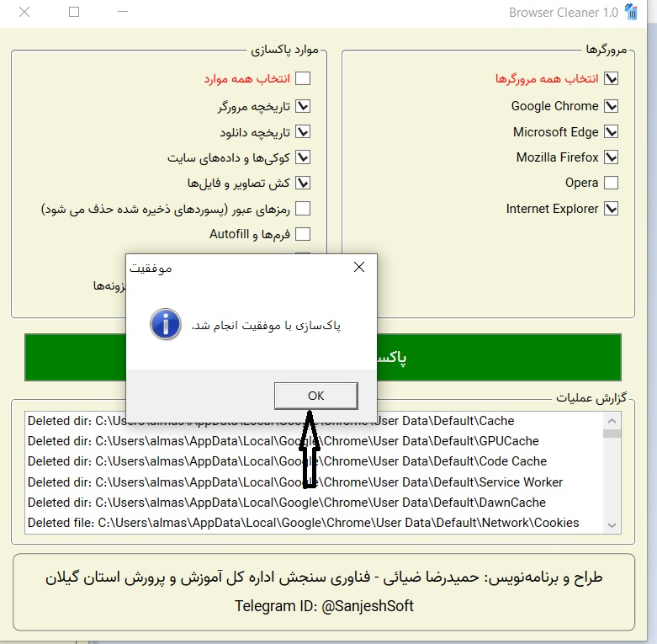Check انتخاب همه موارد select-all items checkbox

click(x=303, y=78)
